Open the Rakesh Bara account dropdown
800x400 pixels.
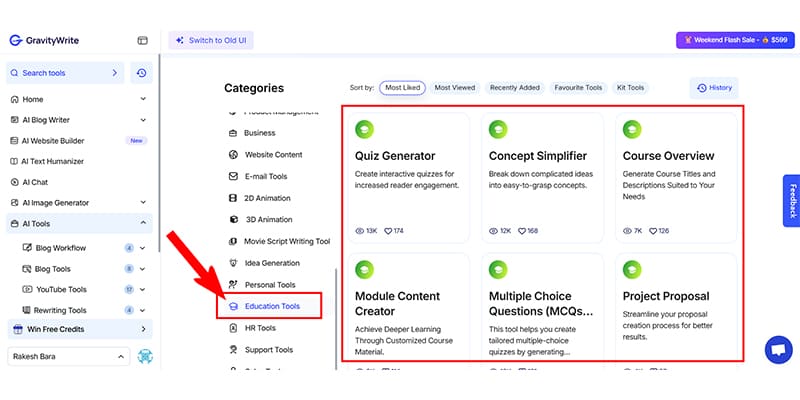coord(69,356)
